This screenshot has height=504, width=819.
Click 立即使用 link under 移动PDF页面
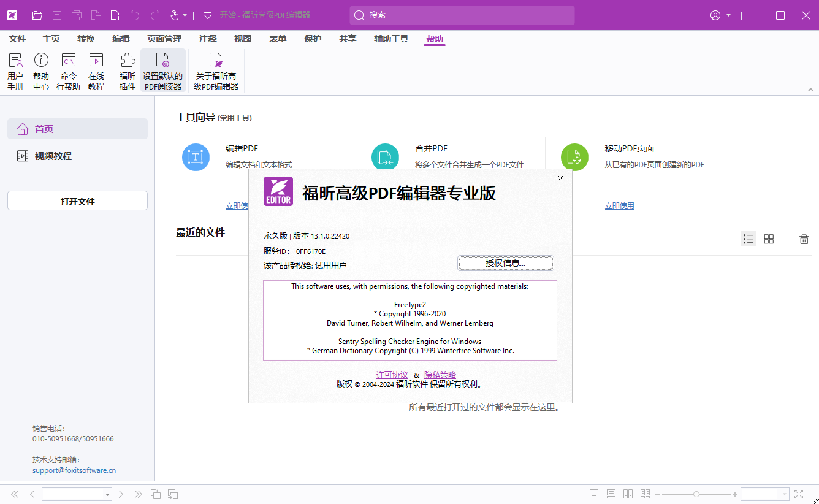coord(619,206)
